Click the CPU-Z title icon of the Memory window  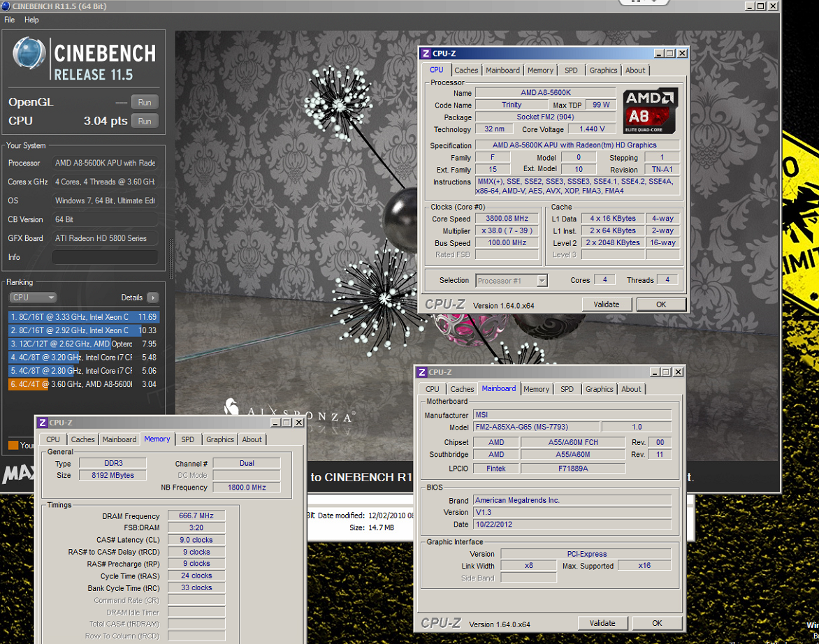coord(43,423)
